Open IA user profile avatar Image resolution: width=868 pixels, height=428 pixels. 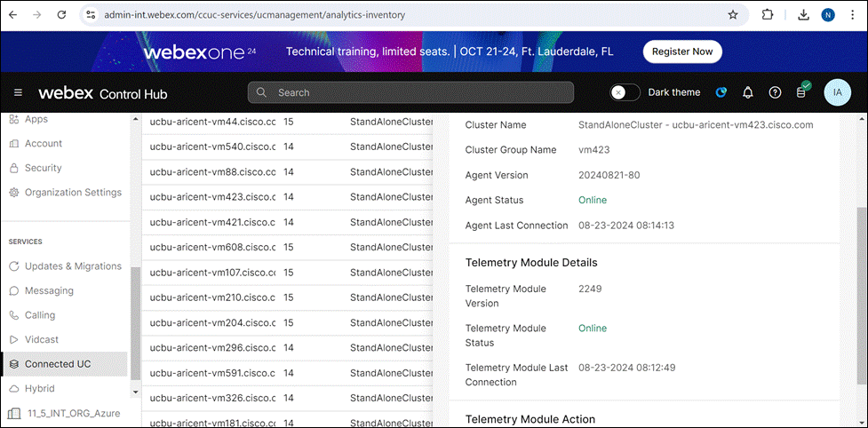point(838,92)
